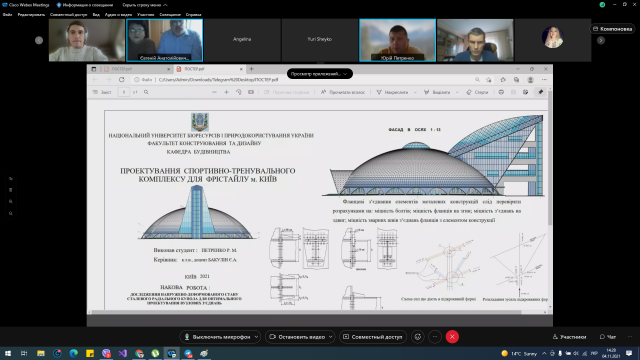Open the Файл menu in Webex
The image size is (640, 360).
coord(7,15)
